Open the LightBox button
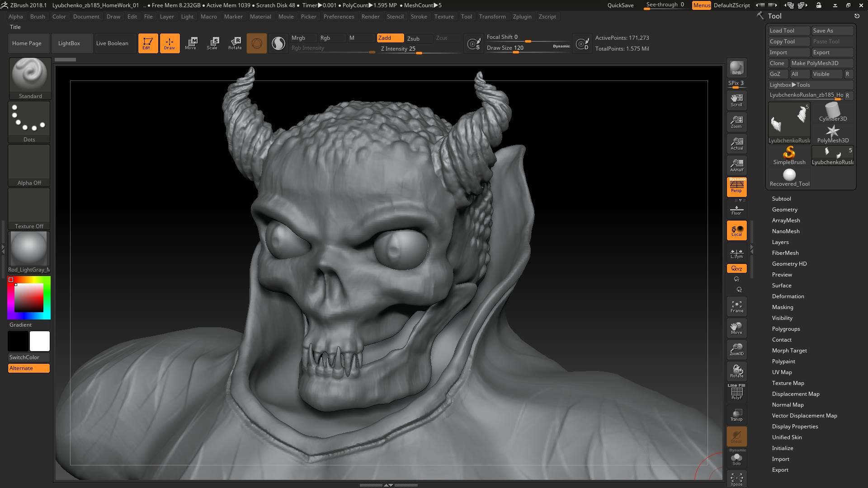Viewport: 868px width, 488px height. pyautogui.click(x=72, y=43)
